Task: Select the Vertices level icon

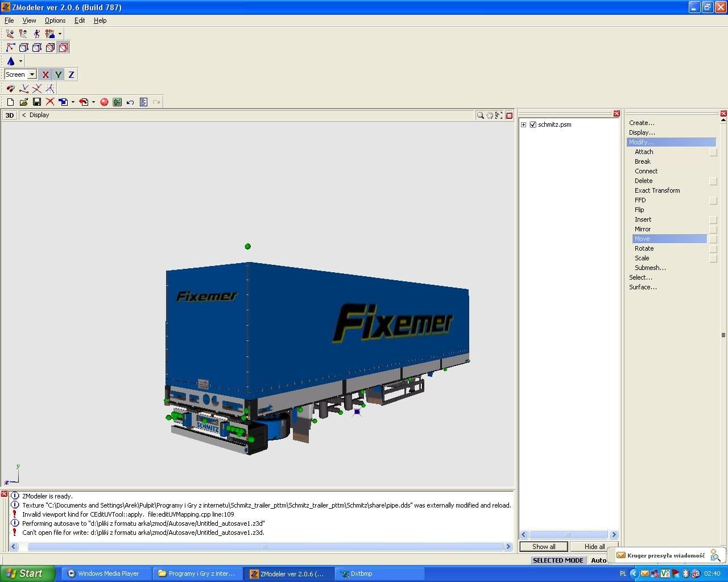Action: pyautogui.click(x=10, y=48)
